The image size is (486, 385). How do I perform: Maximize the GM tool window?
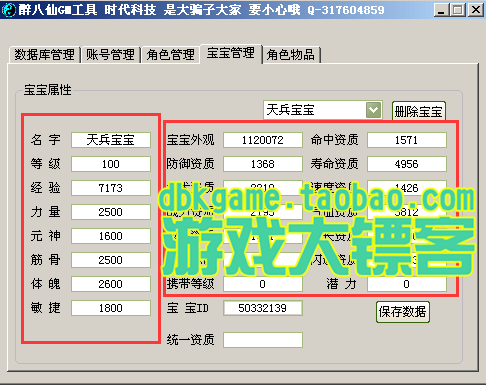pyautogui.click(x=458, y=10)
